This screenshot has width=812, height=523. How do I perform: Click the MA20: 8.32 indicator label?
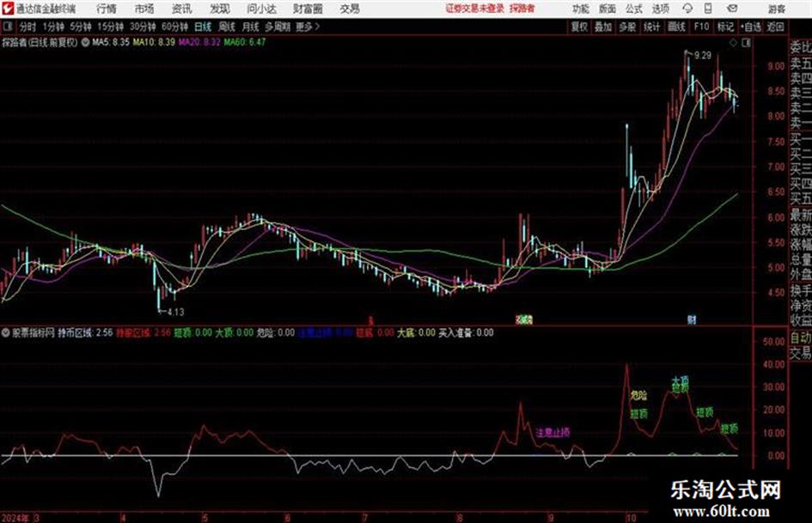click(200, 42)
